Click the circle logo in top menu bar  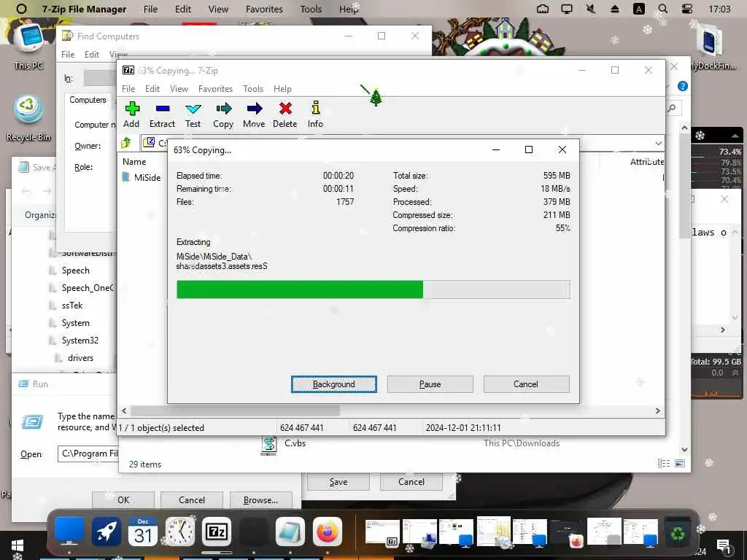[21, 9]
